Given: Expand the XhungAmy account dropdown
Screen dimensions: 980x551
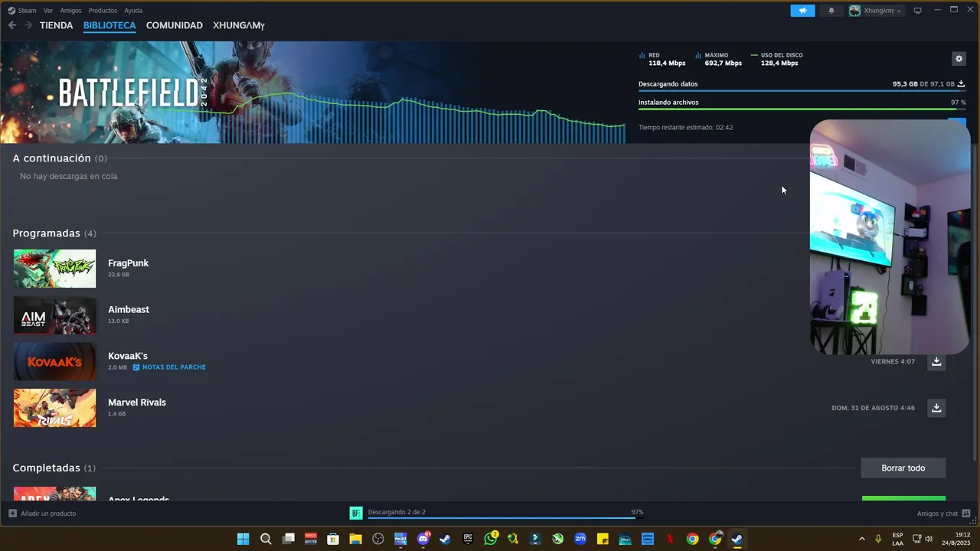Looking at the screenshot, I should 876,11.
